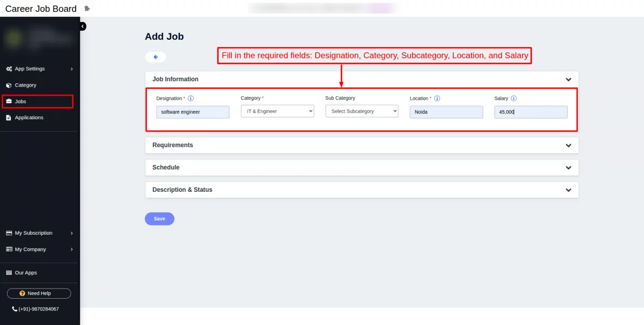Open the Category dropdown showing IT & Engineer

coord(277,111)
